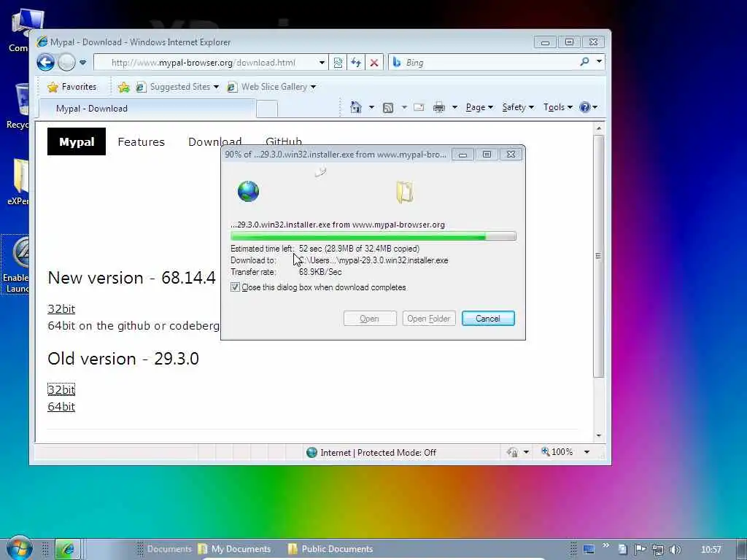This screenshot has height=560, width=747.
Task: Click the disabled Open button
Action: point(370,319)
